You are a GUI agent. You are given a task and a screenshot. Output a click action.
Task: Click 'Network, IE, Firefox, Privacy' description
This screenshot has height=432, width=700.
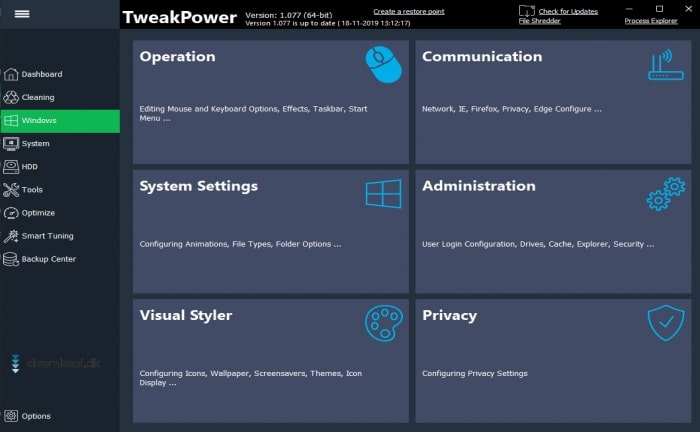512,109
